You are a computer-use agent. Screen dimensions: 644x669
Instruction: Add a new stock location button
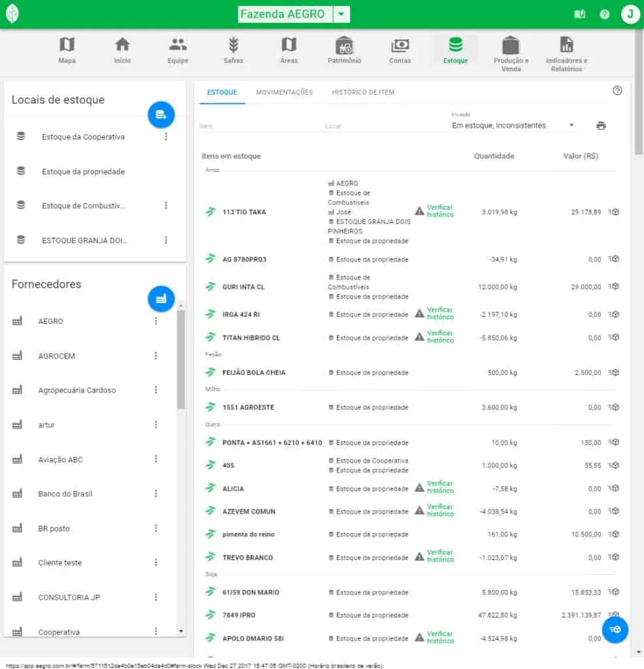pos(161,115)
